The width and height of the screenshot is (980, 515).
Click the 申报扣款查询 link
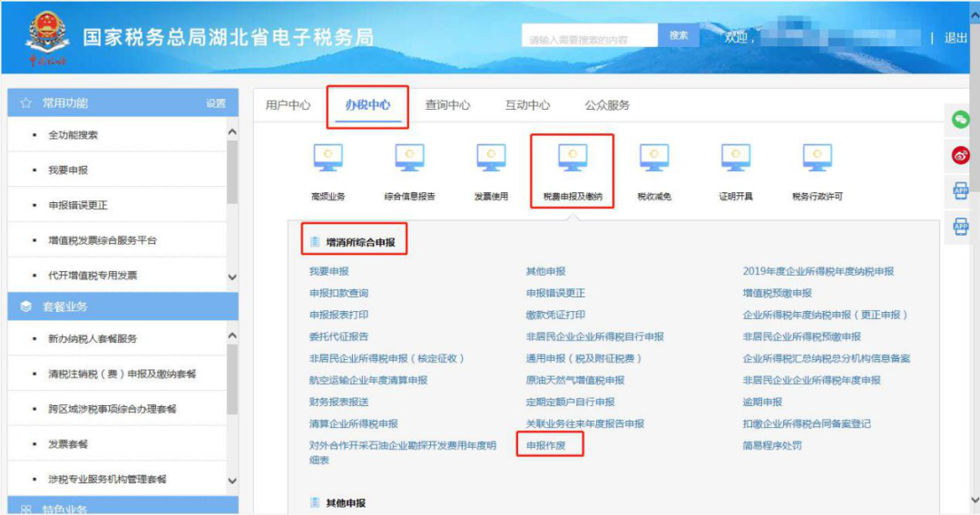click(338, 293)
